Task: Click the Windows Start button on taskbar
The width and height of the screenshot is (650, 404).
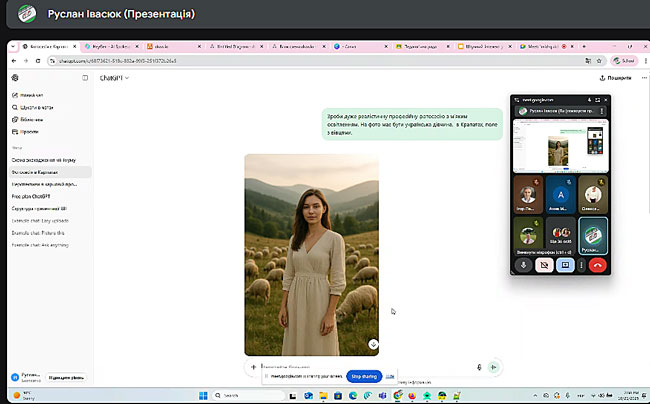Action: pyautogui.click(x=202, y=396)
